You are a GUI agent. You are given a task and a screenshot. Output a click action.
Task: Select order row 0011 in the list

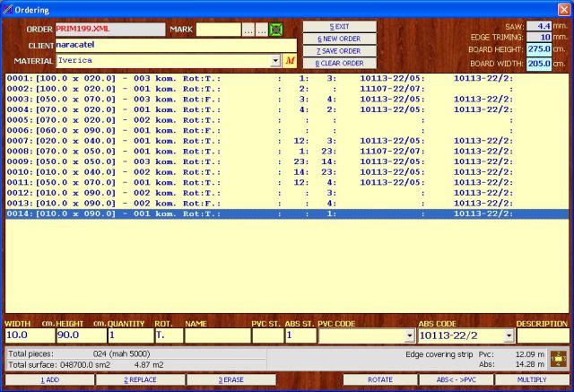pyautogui.click(x=287, y=183)
